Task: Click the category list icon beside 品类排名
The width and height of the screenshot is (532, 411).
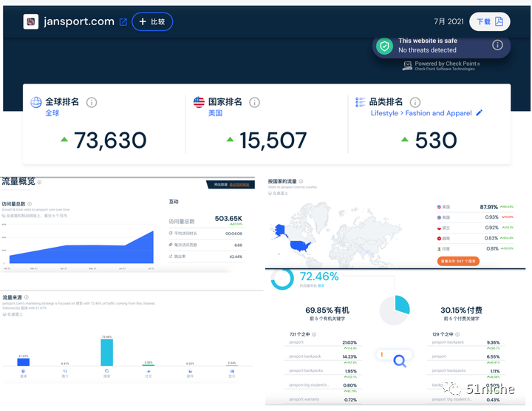Action: 361,102
